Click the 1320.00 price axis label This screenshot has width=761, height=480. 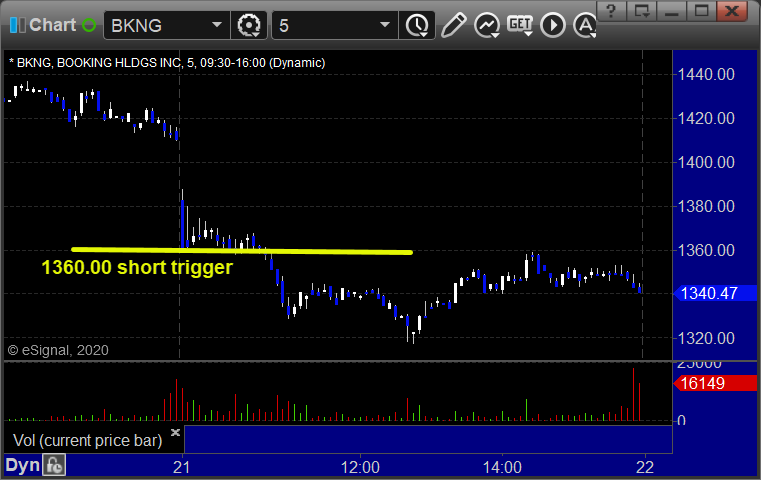[706, 338]
